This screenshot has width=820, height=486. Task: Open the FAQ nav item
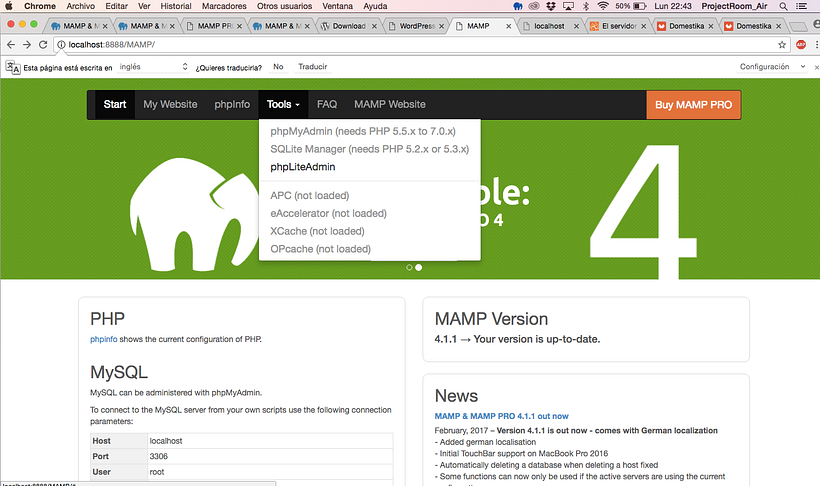tap(327, 105)
